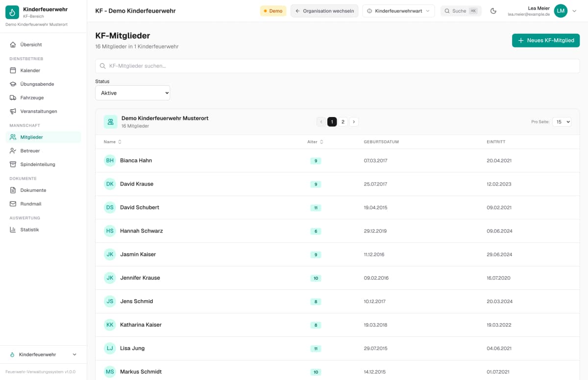The height and width of the screenshot is (380, 588).
Task: Sort members by Name column
Action: [x=113, y=142]
